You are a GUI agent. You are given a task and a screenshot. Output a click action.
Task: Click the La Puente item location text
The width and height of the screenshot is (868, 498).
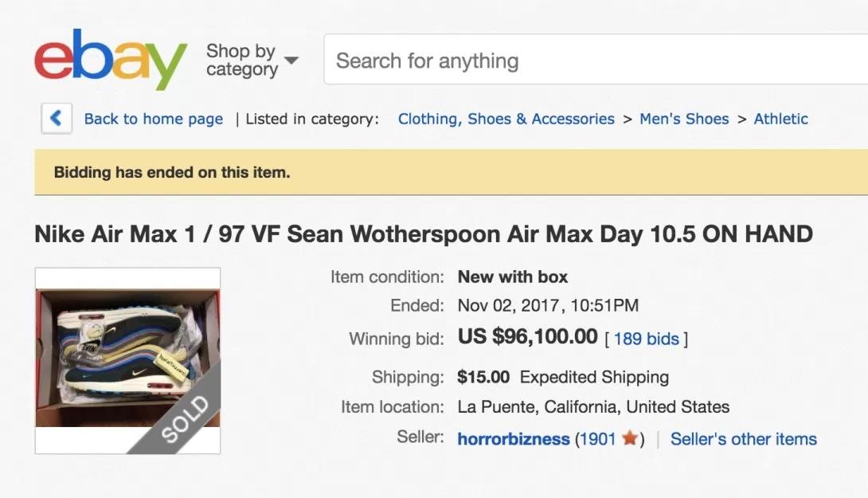pos(593,406)
